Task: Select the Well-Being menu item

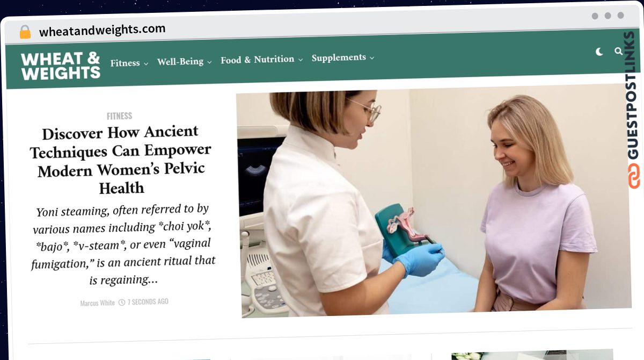Action: (180, 62)
